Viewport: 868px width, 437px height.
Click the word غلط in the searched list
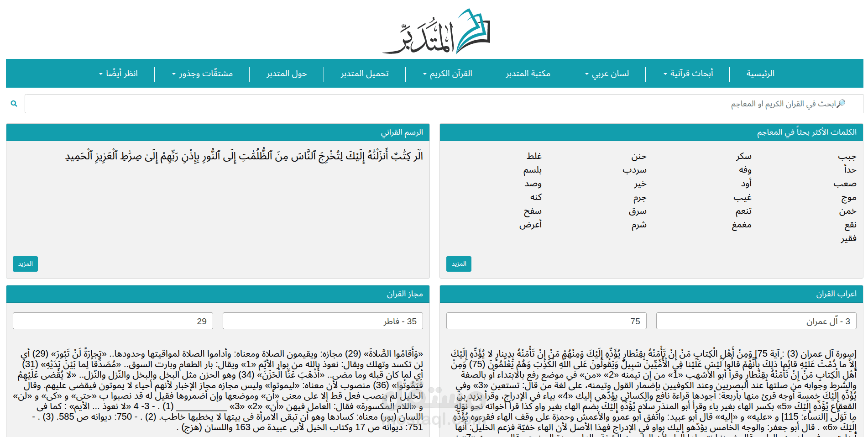[534, 156]
